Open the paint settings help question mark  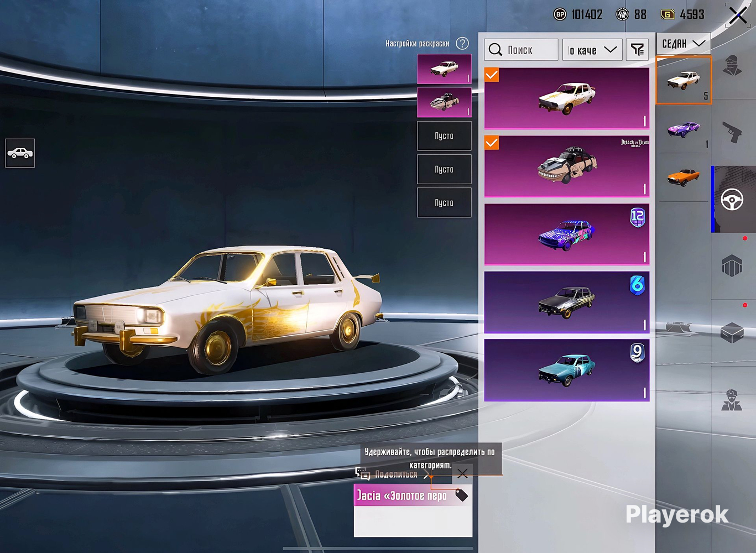click(x=462, y=43)
